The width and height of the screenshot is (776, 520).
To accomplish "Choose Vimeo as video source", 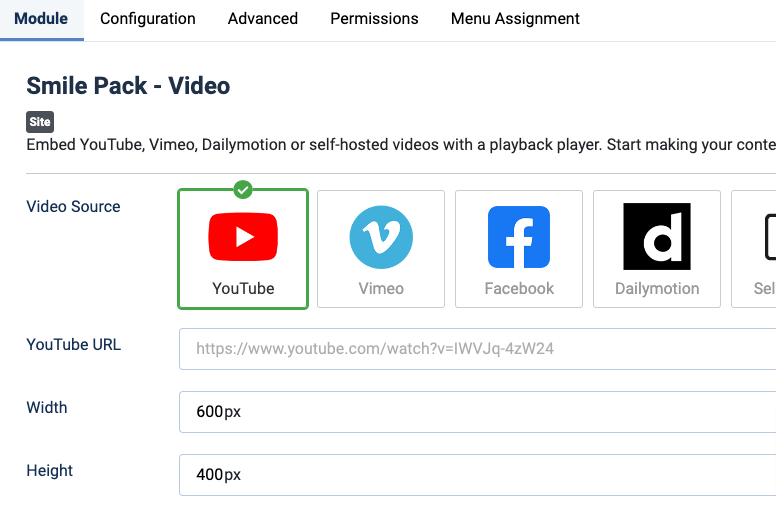I will [381, 249].
